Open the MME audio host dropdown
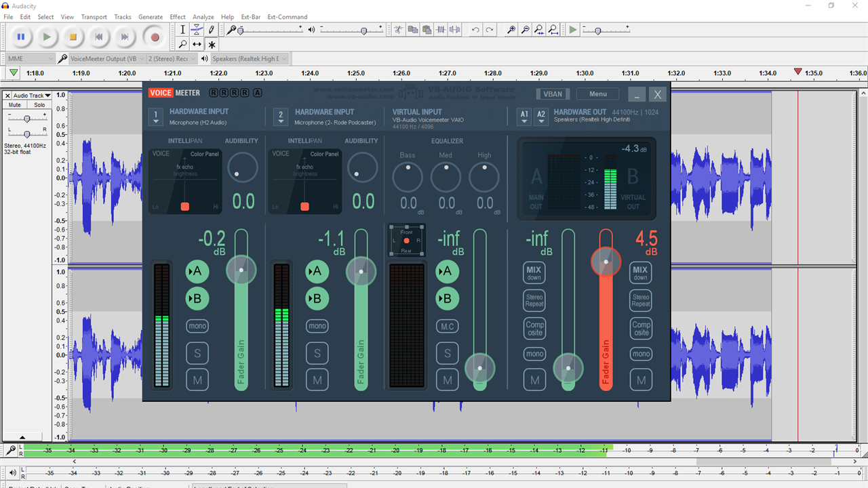This screenshot has width=868, height=488. coord(31,59)
